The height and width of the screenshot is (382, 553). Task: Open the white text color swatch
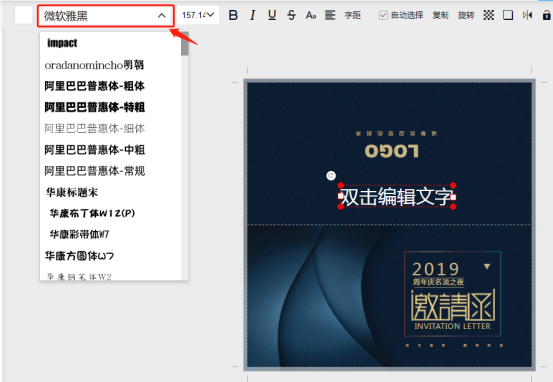point(23,16)
